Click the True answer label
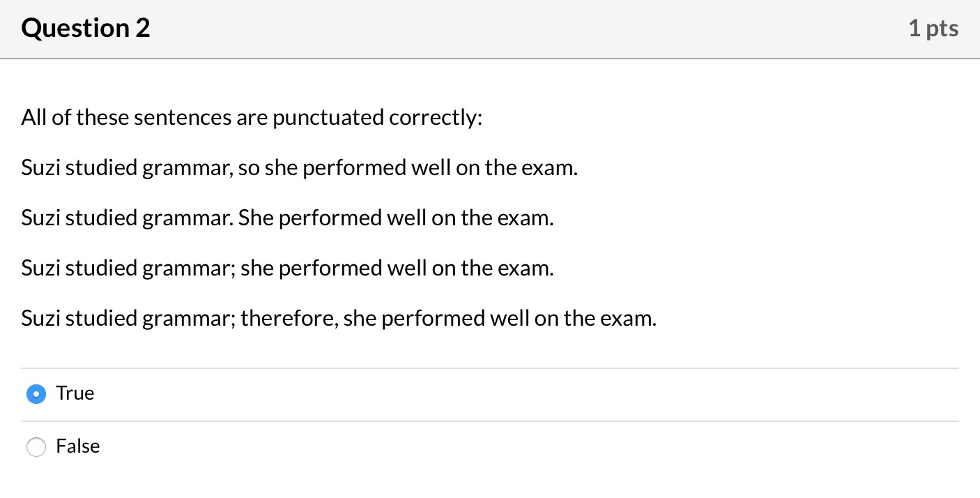The height and width of the screenshot is (498, 980). tap(75, 393)
